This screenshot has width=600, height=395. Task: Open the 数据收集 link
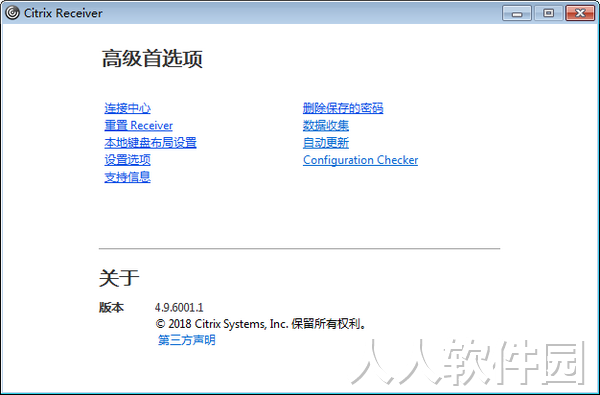(x=326, y=126)
